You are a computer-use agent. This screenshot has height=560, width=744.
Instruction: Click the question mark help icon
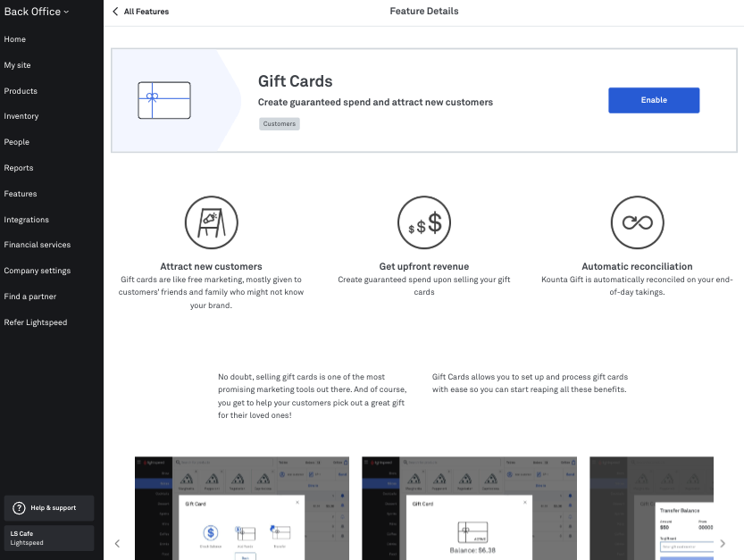coord(19,508)
